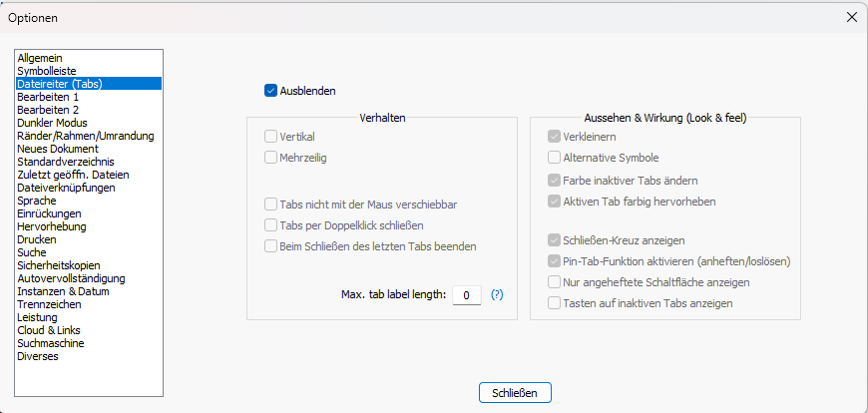
Task: Uncheck the Ausblenden checkbox
Action: (270, 91)
